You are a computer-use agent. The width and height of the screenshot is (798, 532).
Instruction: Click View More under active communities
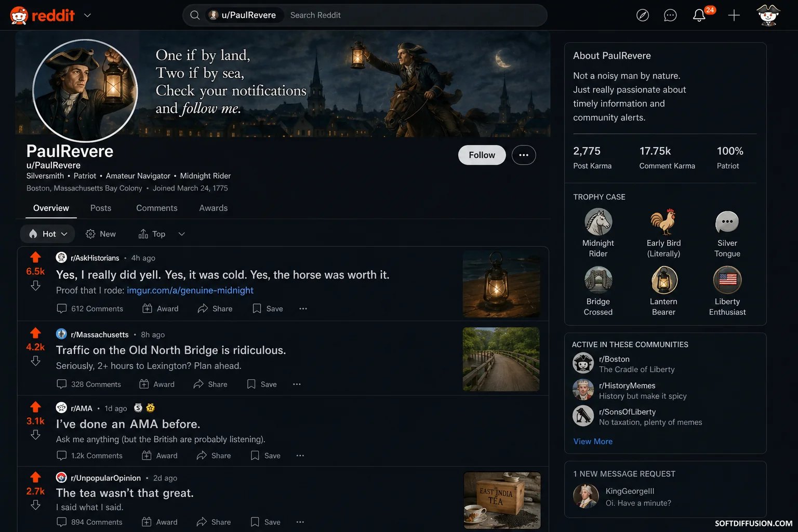click(593, 442)
